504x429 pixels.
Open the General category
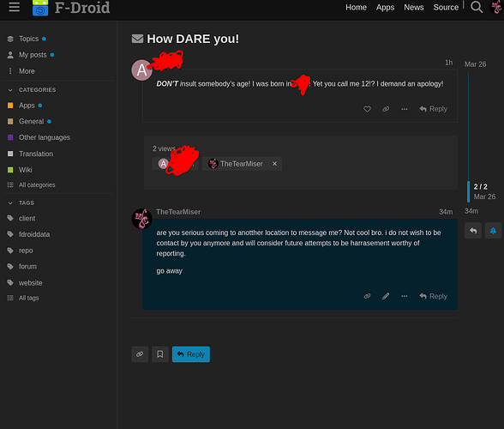pos(31,121)
